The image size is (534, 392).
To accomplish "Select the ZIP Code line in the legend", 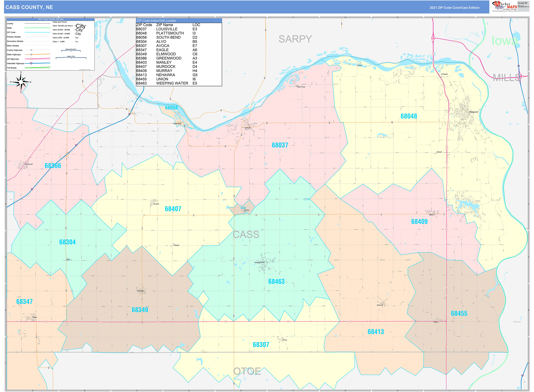I will [x=37, y=32].
